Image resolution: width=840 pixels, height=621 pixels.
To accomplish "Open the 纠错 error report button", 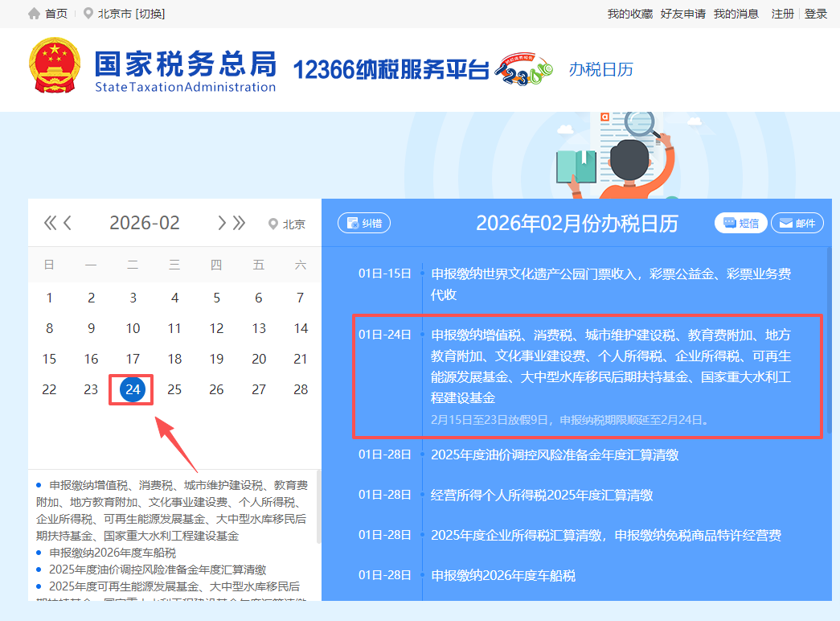I will coord(364,224).
